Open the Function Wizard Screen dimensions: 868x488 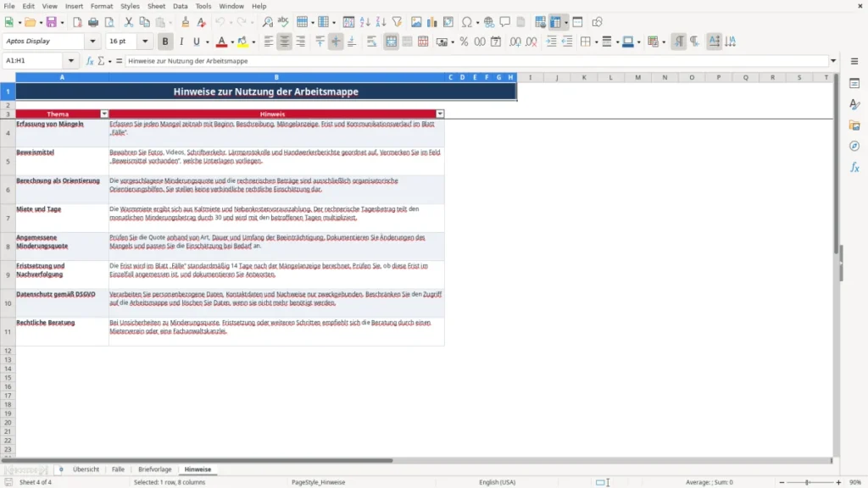(x=90, y=61)
